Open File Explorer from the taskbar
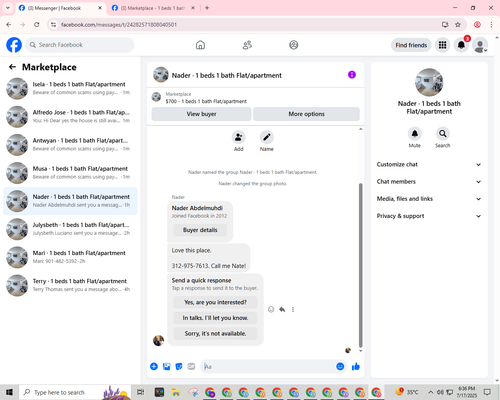The image size is (500, 400). [x=176, y=392]
